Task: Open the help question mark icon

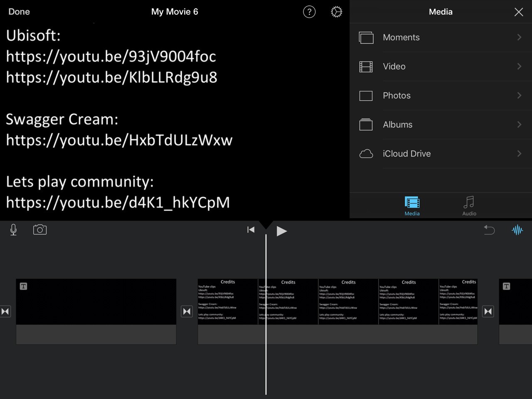Action: click(x=309, y=12)
